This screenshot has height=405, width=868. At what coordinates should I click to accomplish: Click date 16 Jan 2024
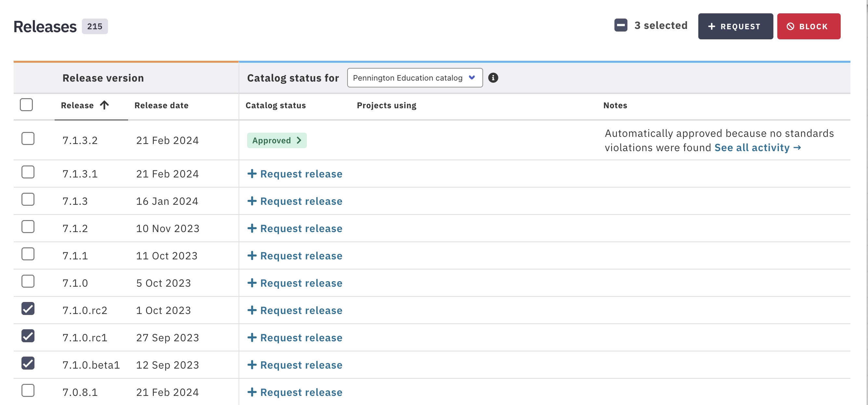pos(167,201)
